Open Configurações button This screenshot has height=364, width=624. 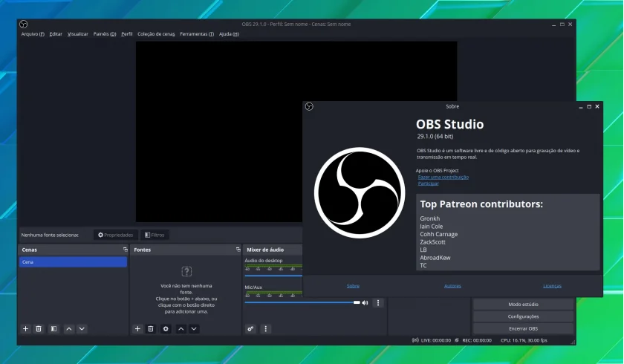pos(523,316)
